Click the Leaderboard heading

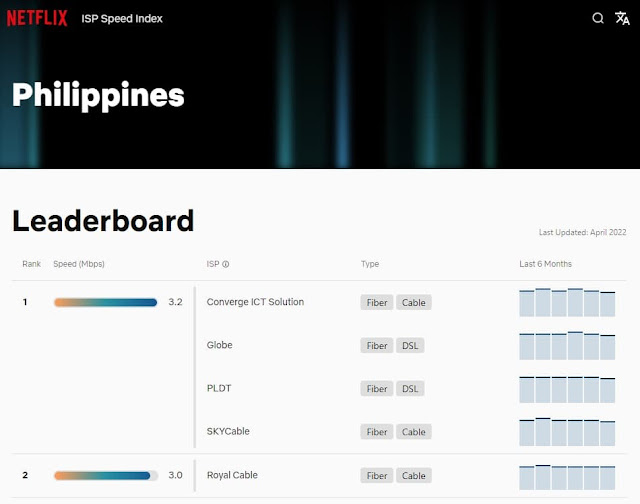(103, 221)
